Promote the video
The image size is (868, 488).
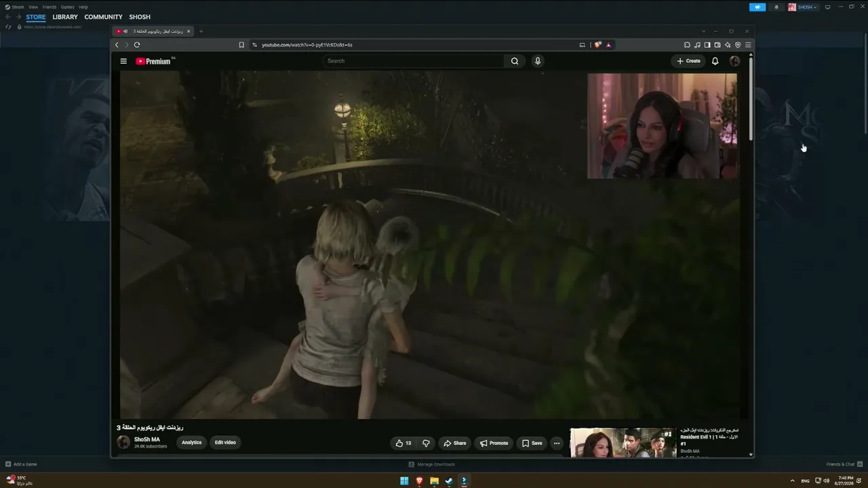click(494, 443)
